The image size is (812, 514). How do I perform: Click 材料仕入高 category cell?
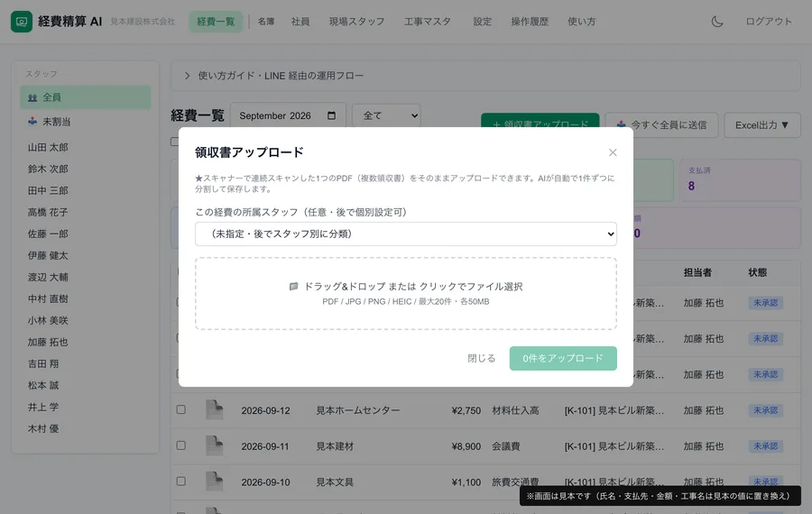coord(515,410)
